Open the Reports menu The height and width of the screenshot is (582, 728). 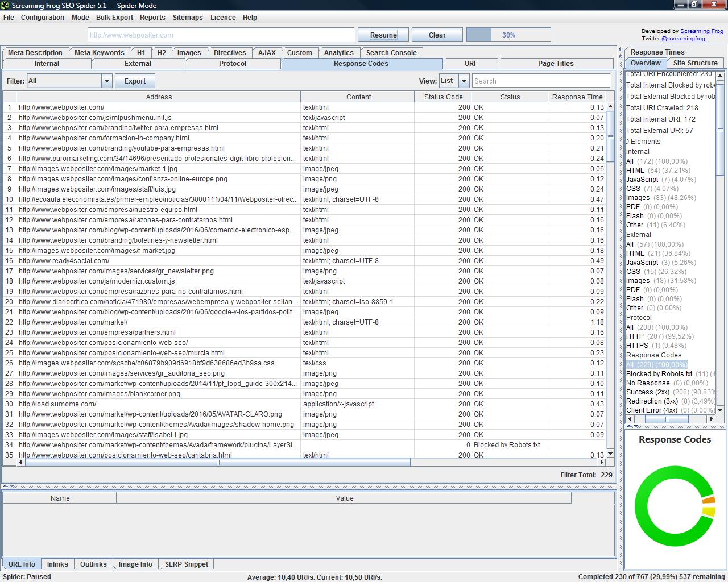click(x=152, y=18)
